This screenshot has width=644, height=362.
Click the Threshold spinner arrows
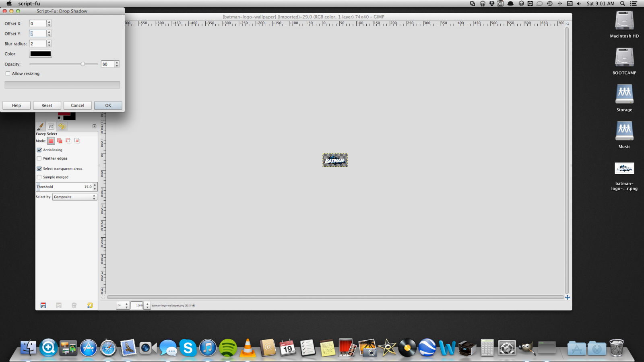[x=95, y=187]
